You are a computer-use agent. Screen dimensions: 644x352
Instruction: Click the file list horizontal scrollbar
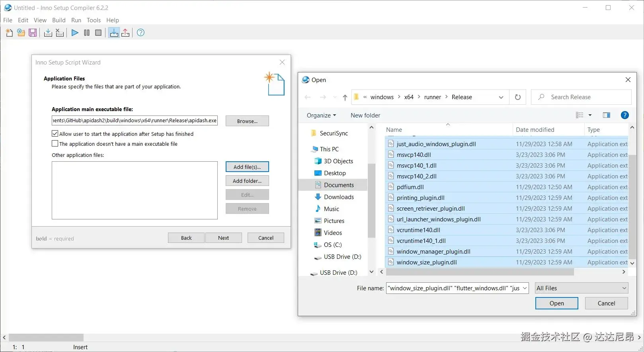point(480,272)
